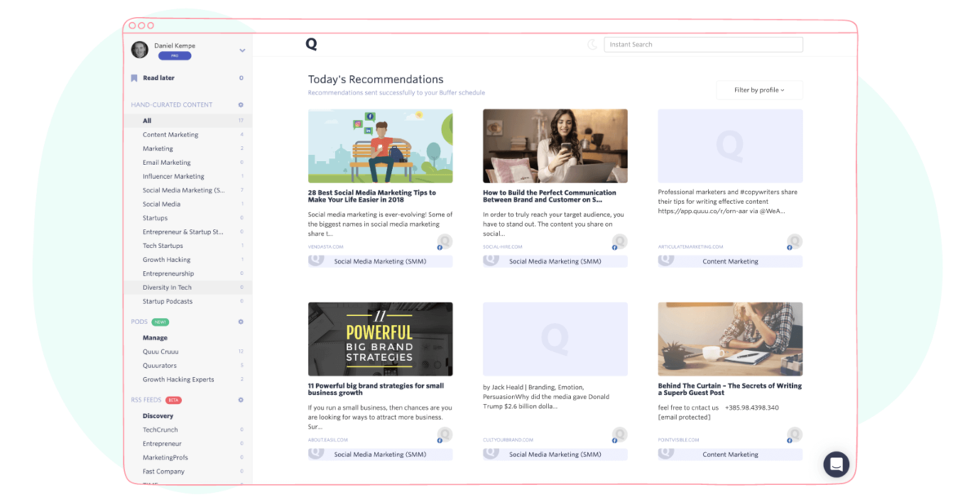The image size is (980, 502).
Task: Expand the chevron beside Daniel Kempe
Action: tap(242, 49)
